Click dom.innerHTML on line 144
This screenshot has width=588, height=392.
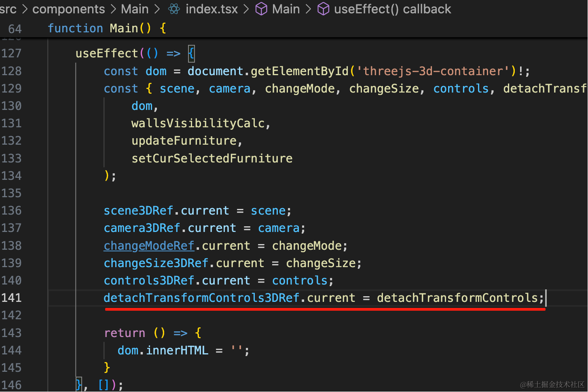(163, 350)
